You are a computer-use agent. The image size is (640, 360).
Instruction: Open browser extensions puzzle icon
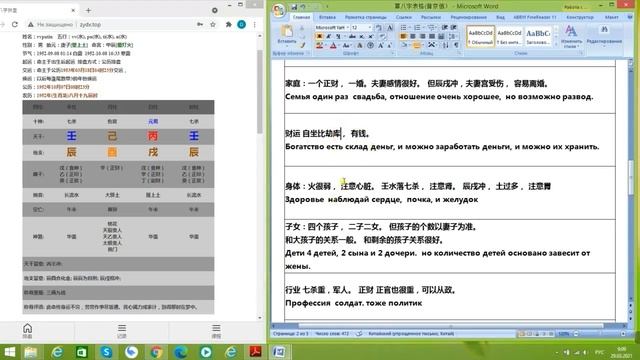tap(229, 24)
